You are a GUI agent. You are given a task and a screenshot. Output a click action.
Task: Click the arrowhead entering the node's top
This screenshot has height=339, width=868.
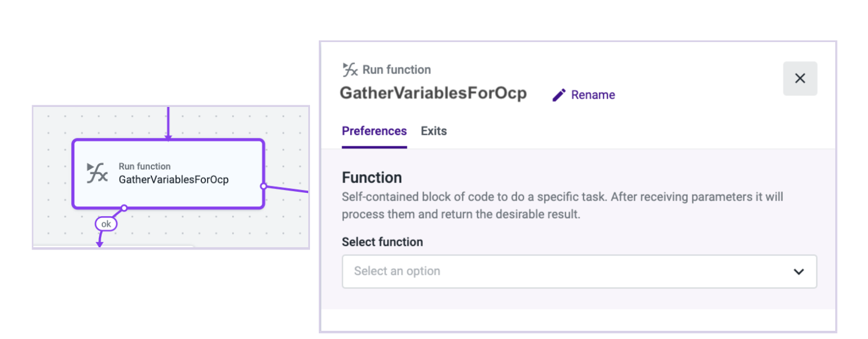168,137
